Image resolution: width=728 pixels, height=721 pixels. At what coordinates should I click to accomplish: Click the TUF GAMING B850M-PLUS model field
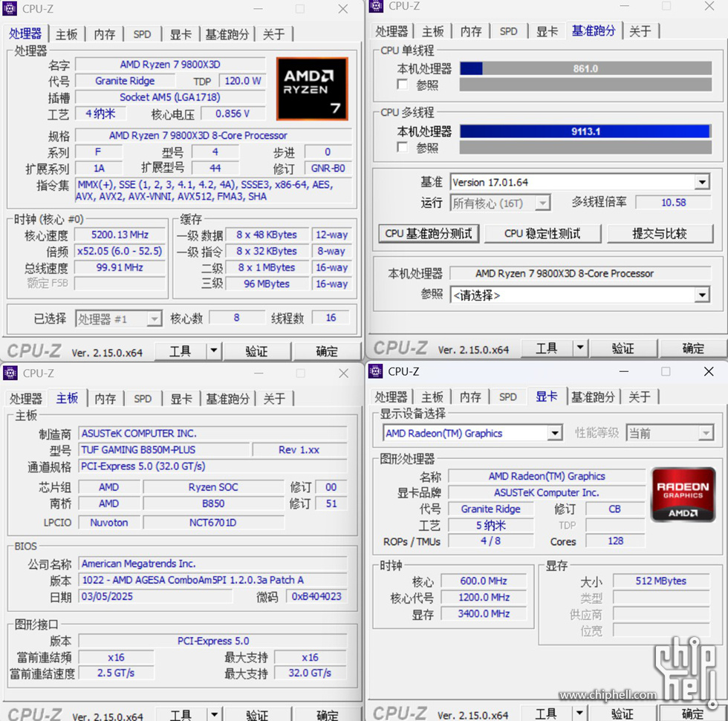165,449
